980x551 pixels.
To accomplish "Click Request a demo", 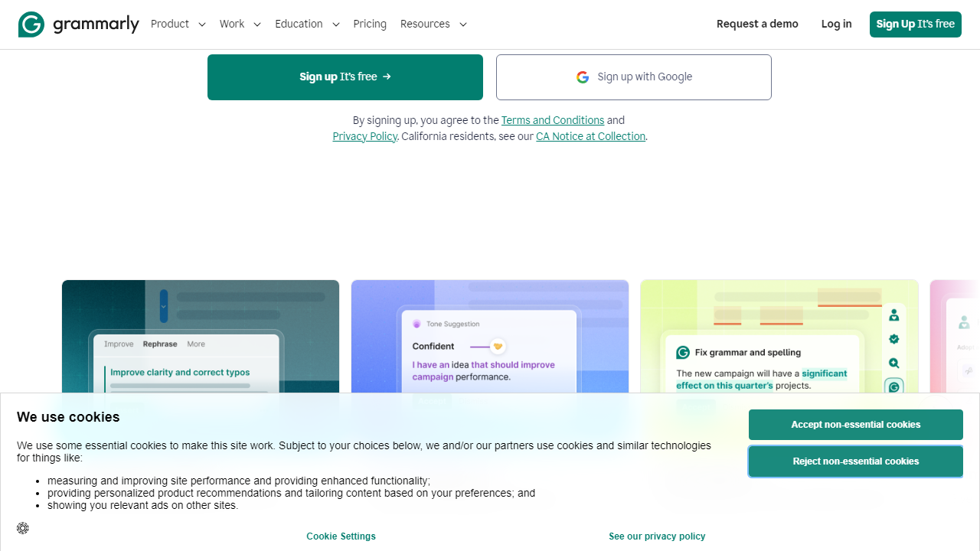I will pos(757,24).
